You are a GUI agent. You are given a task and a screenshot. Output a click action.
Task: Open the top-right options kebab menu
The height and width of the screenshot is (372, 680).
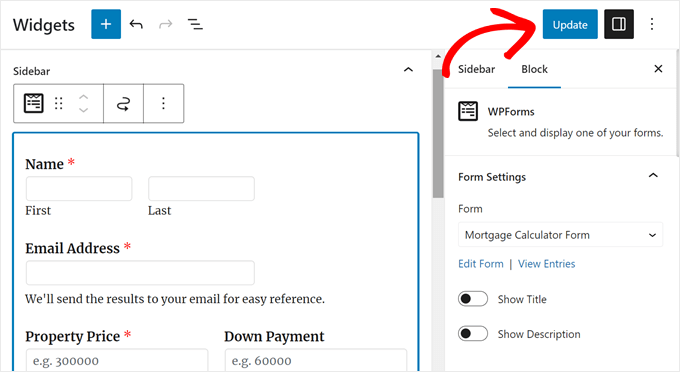(x=652, y=24)
